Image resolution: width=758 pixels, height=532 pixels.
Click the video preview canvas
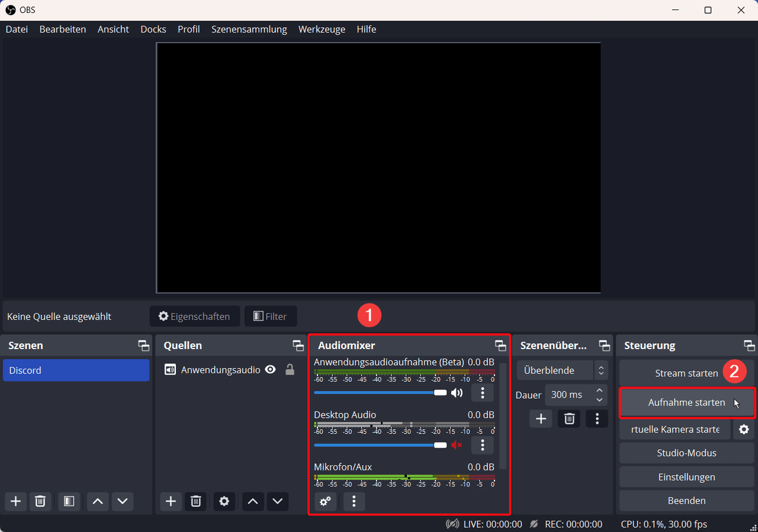(x=378, y=168)
